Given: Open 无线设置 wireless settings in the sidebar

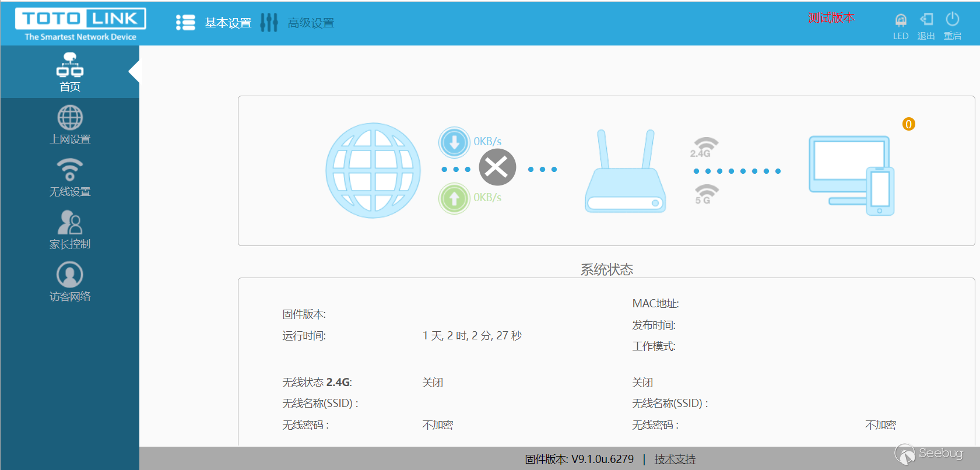Looking at the screenshot, I should tap(70, 177).
